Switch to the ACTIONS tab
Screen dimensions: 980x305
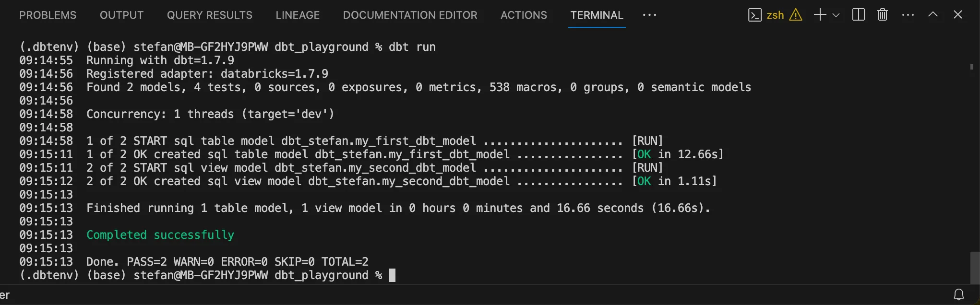pos(524,15)
